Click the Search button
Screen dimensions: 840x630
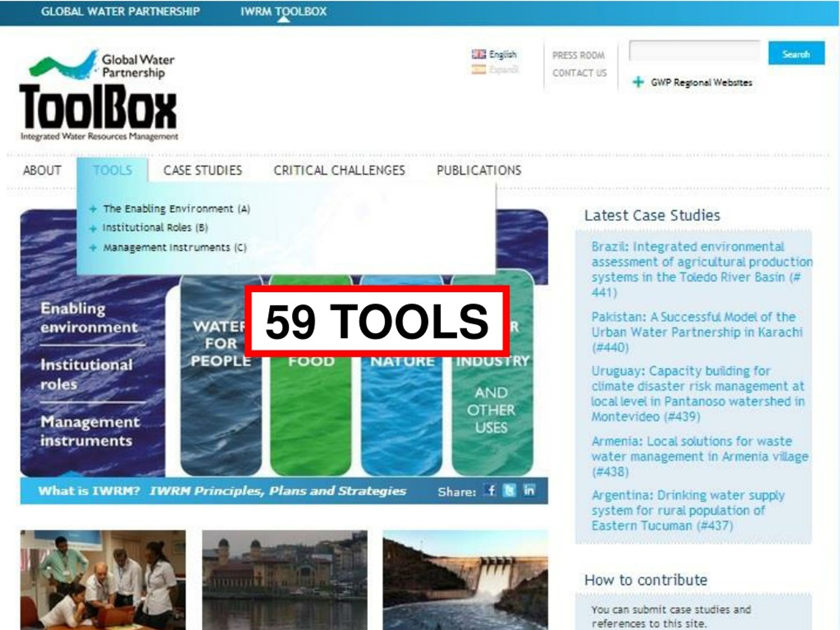click(x=796, y=53)
